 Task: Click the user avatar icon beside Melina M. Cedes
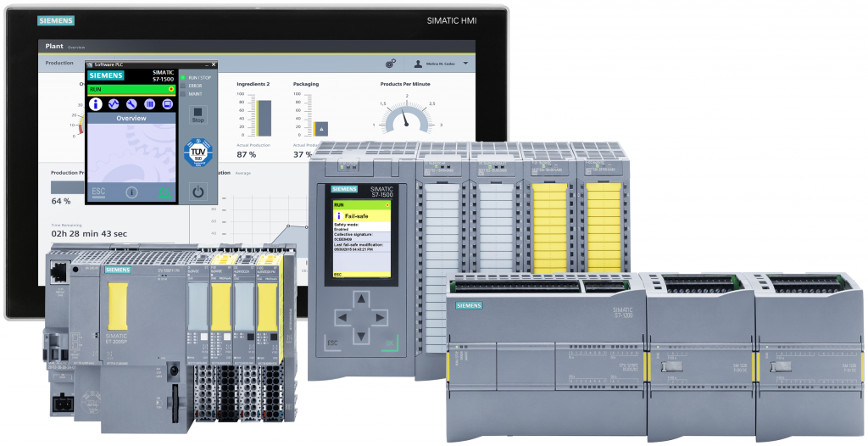[419, 64]
